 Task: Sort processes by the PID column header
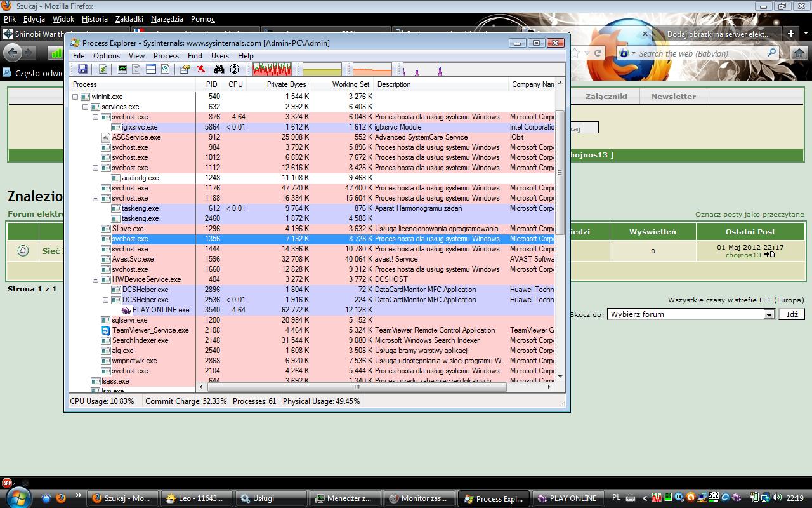[x=211, y=84]
